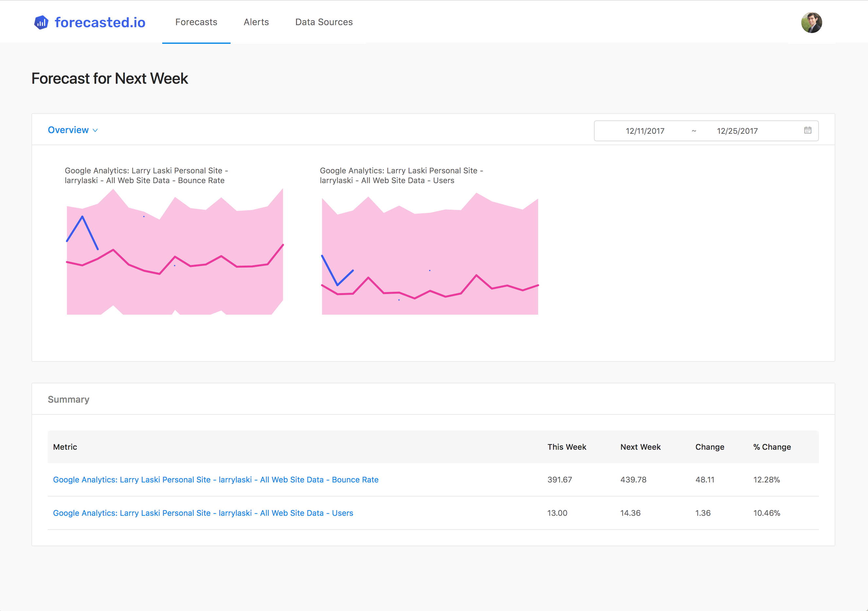Click the Change column header
868x611 pixels.
pyautogui.click(x=709, y=447)
